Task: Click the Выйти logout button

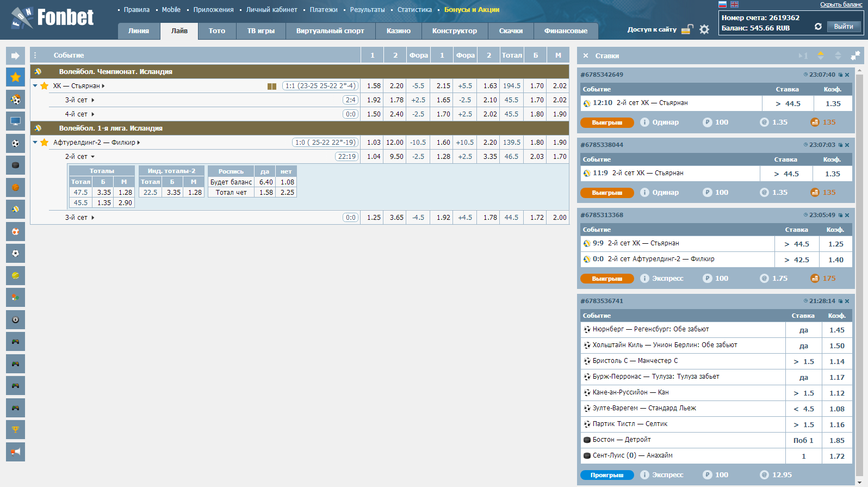Action: click(844, 27)
